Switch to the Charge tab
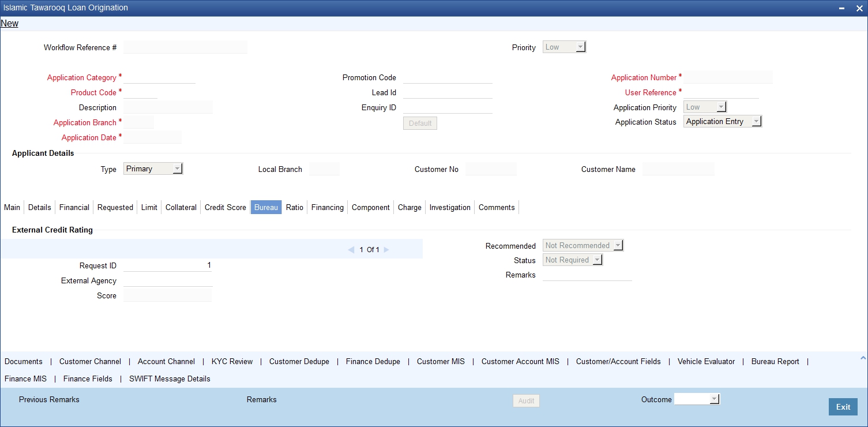The width and height of the screenshot is (868, 427). [x=409, y=207]
